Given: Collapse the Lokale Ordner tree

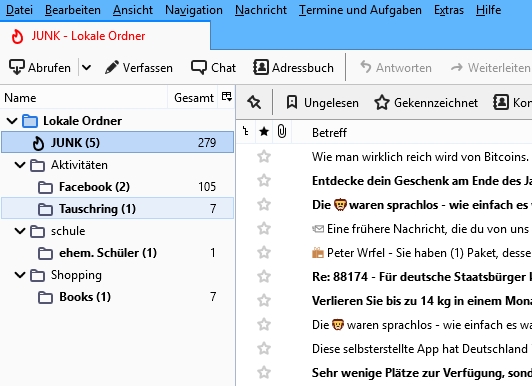Looking at the screenshot, I should pyautogui.click(x=12, y=120).
